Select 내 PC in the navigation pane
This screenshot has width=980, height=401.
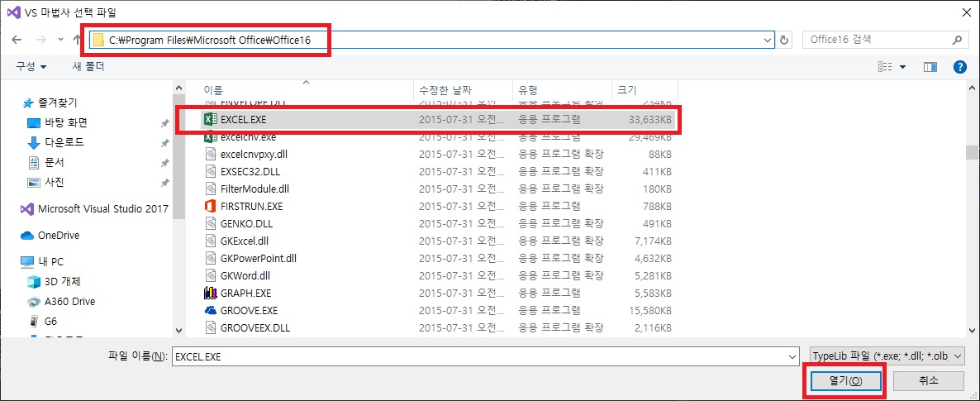click(x=42, y=261)
